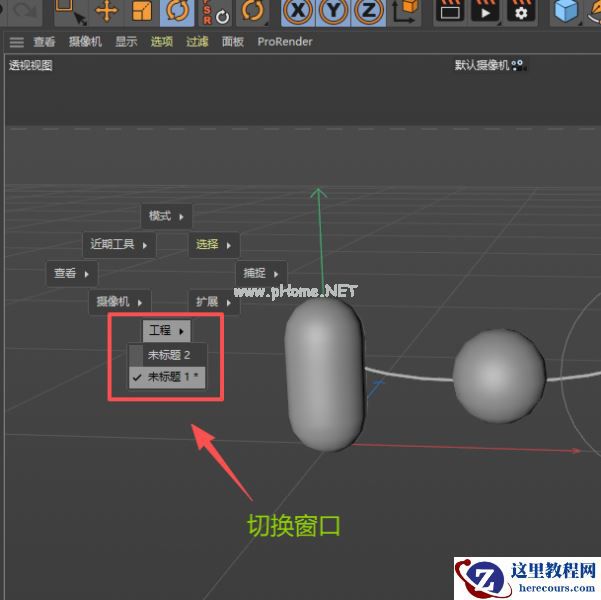Image resolution: width=601 pixels, height=600 pixels.
Task: Expand the 模式 popup submenu
Action: [166, 216]
